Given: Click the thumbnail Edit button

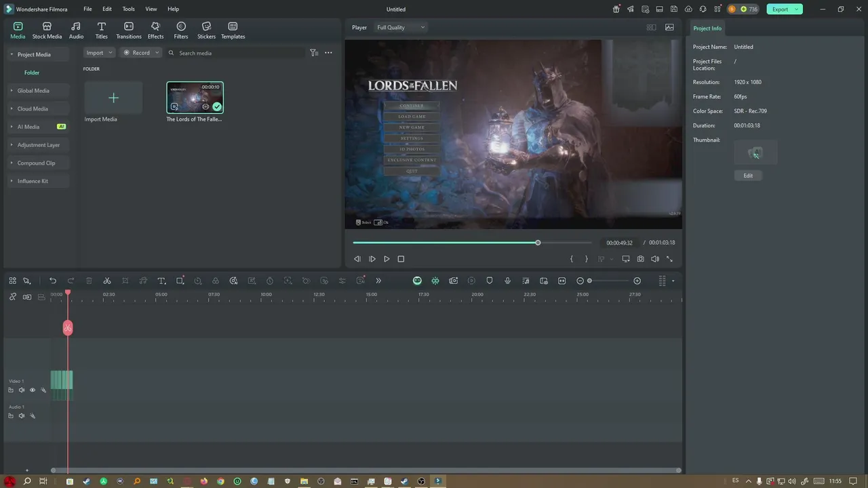Looking at the screenshot, I should click(x=748, y=176).
